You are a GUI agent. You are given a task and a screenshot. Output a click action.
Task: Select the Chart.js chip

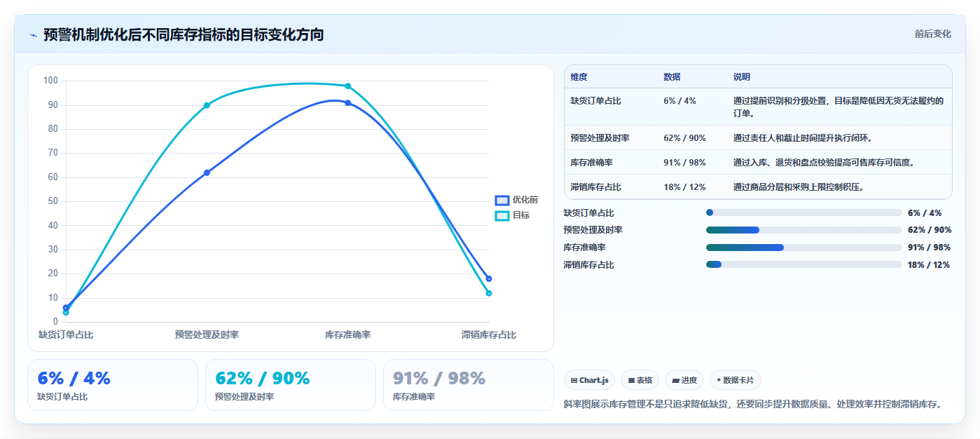pos(589,380)
